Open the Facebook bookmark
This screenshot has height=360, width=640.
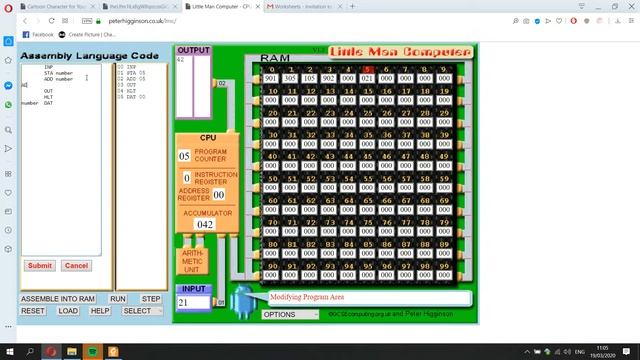[x=38, y=35]
